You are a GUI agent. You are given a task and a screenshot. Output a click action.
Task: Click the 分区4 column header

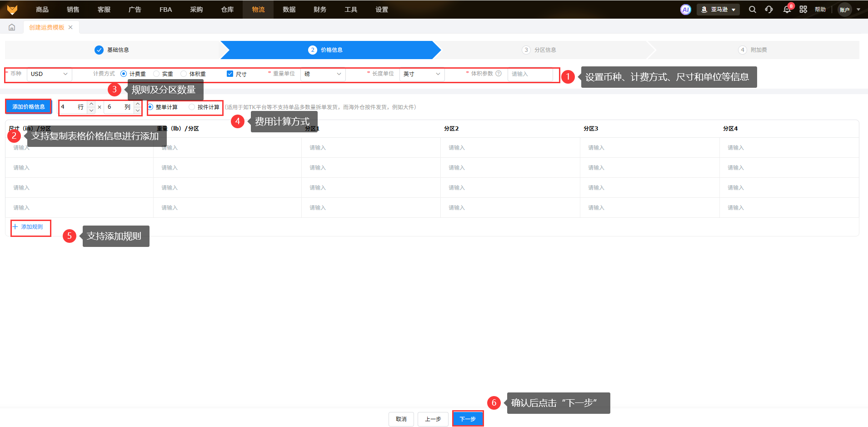click(x=730, y=129)
